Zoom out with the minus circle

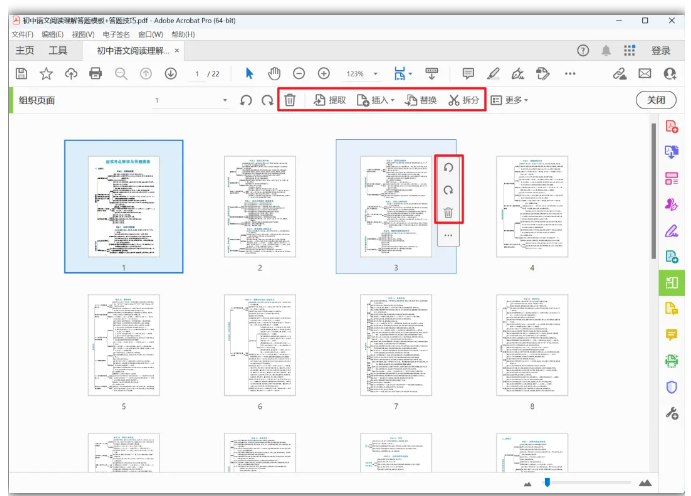pos(299,74)
